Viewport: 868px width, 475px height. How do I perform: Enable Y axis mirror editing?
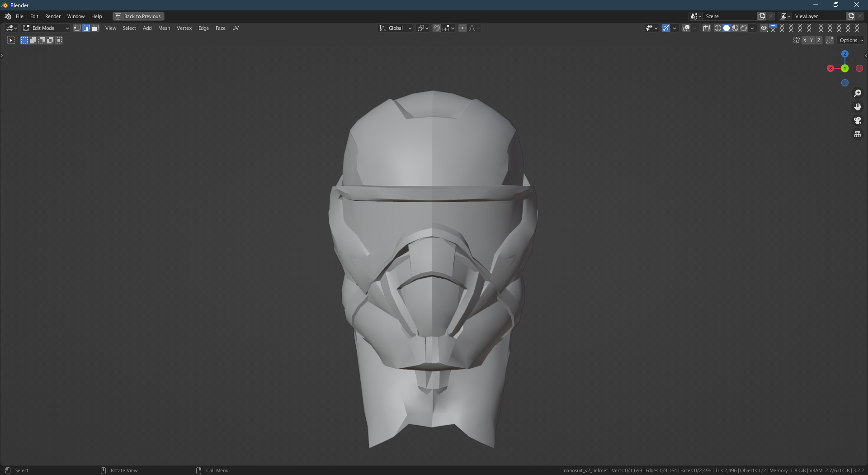point(811,40)
